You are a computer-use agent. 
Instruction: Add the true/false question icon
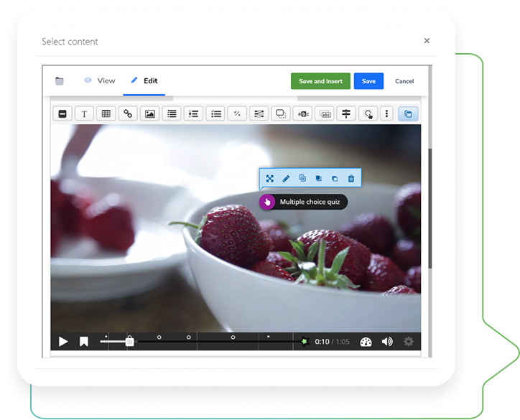[237, 113]
